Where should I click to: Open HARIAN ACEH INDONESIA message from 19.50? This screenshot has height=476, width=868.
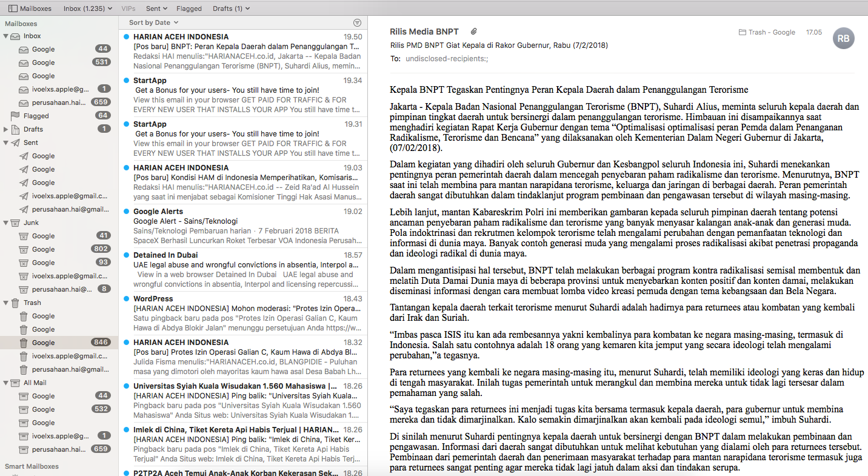pos(243,52)
